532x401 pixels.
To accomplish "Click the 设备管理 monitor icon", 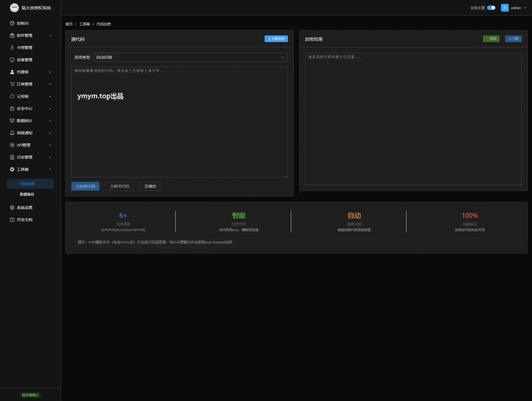I will pyautogui.click(x=12, y=60).
